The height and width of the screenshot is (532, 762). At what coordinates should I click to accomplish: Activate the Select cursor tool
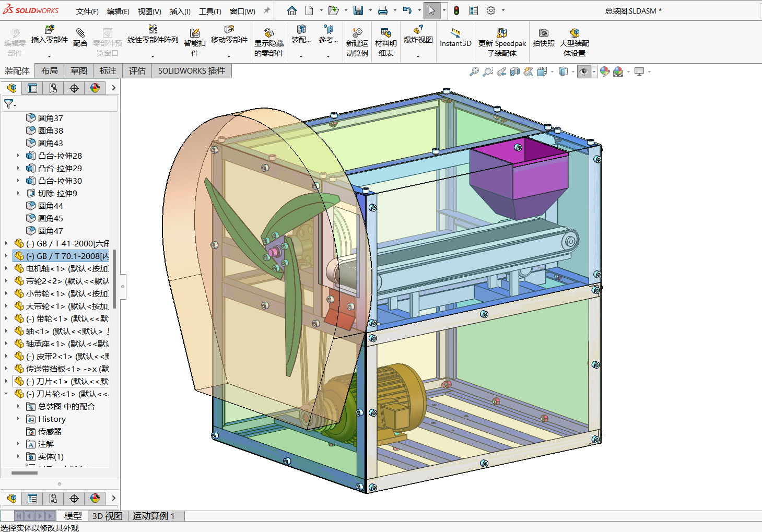point(432,10)
